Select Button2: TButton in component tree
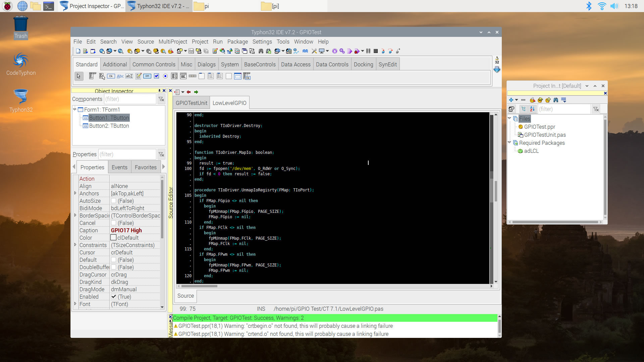Viewport: 644px width, 362px height. coord(109,126)
